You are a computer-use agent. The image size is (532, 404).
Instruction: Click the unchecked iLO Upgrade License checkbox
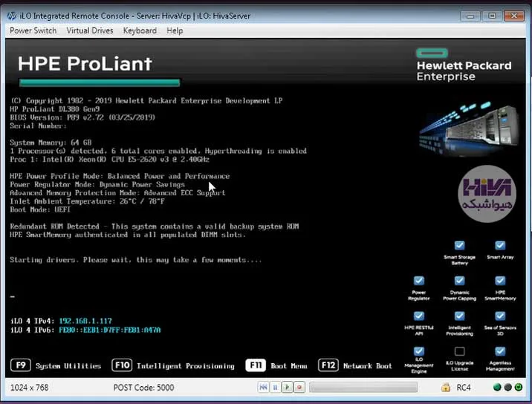pyautogui.click(x=459, y=351)
